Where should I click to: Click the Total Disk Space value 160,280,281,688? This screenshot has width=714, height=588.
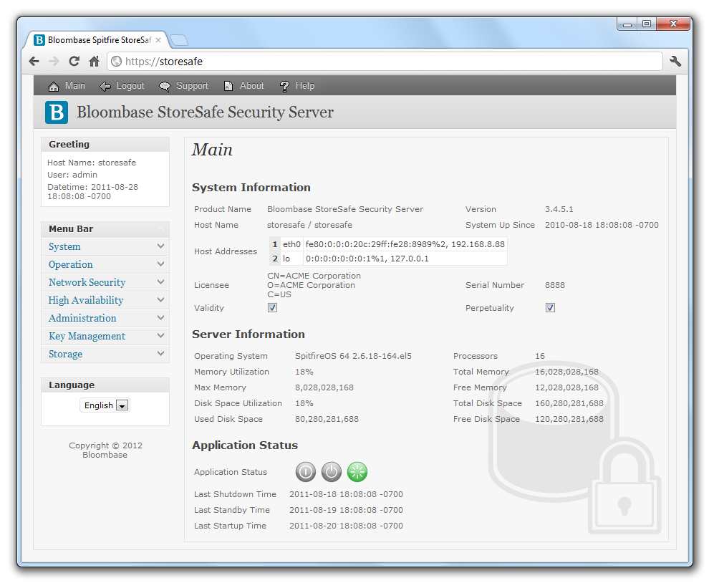[x=569, y=403]
